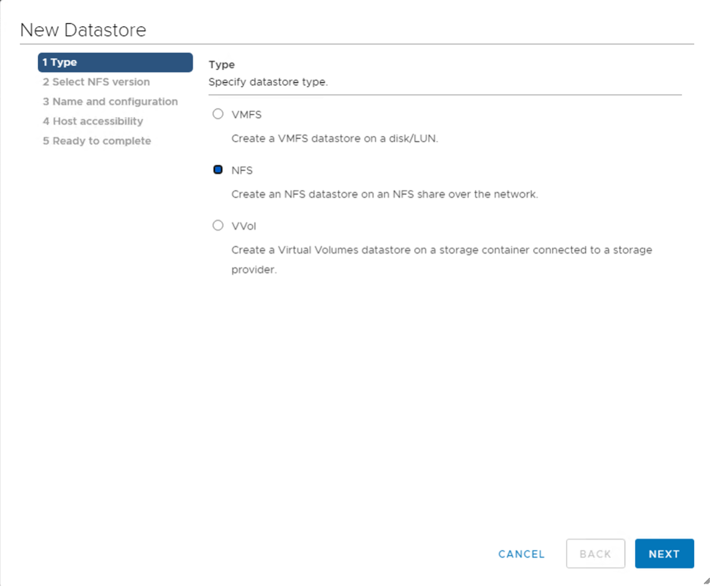Screen dimensions: 710x588
Task: Click the NFS option label text
Action: coord(242,170)
